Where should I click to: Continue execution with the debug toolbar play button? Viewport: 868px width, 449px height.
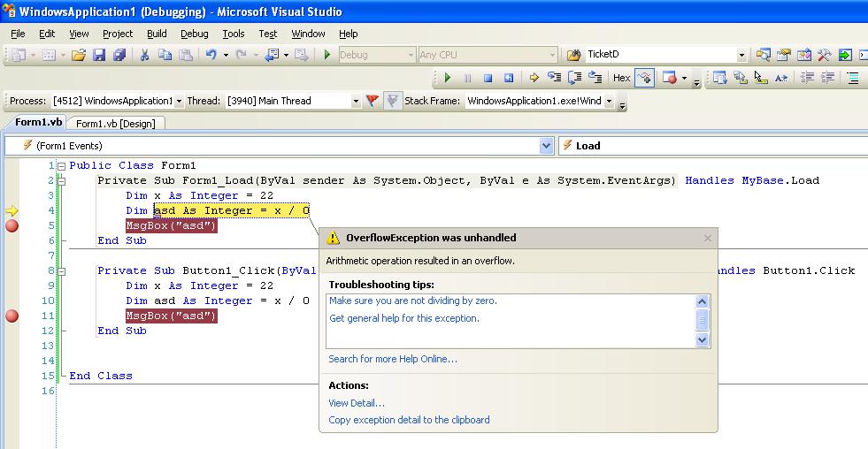(448, 78)
